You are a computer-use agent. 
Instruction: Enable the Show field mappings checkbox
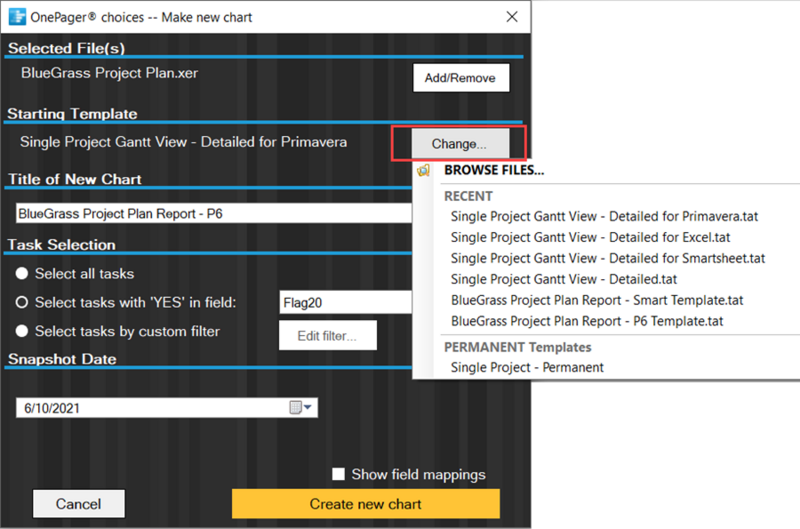[338, 474]
